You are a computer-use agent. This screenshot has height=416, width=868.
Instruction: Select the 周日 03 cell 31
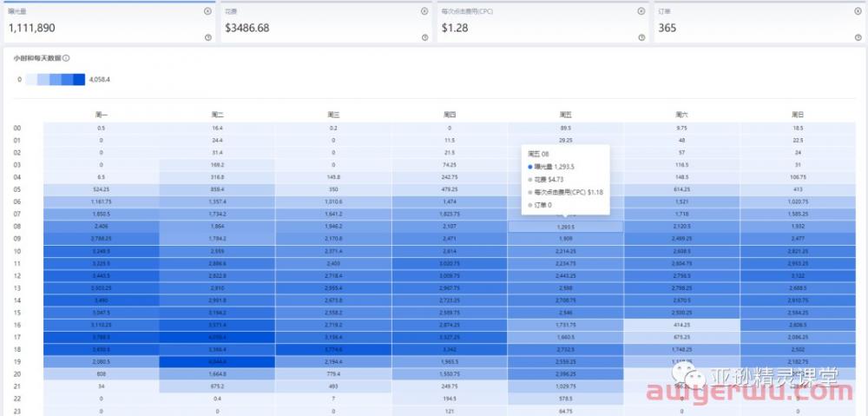point(797,165)
